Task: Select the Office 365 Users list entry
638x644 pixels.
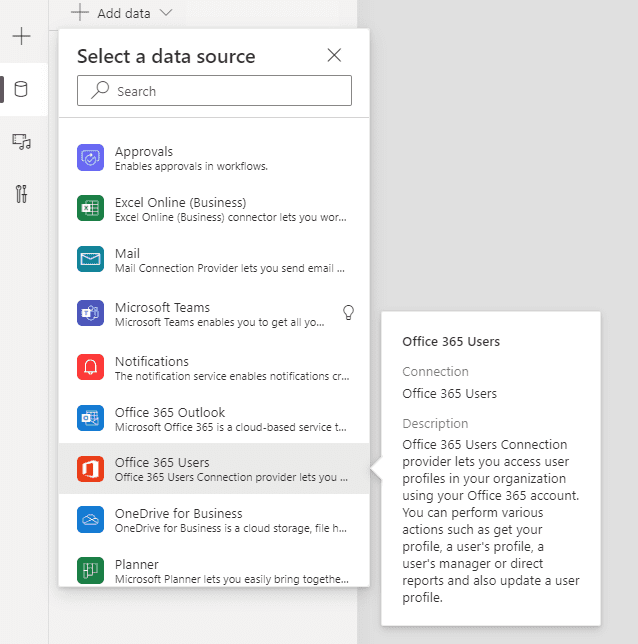Action: 214,469
